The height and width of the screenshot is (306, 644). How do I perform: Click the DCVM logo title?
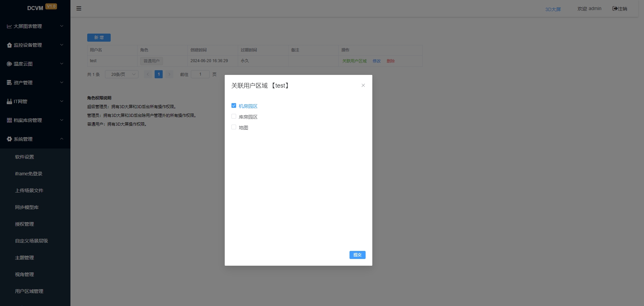(35, 8)
